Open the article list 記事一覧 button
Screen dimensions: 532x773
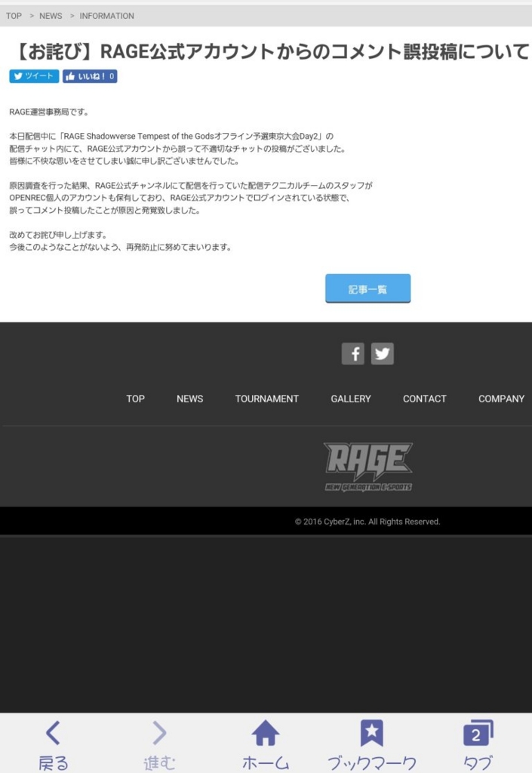pos(368,288)
